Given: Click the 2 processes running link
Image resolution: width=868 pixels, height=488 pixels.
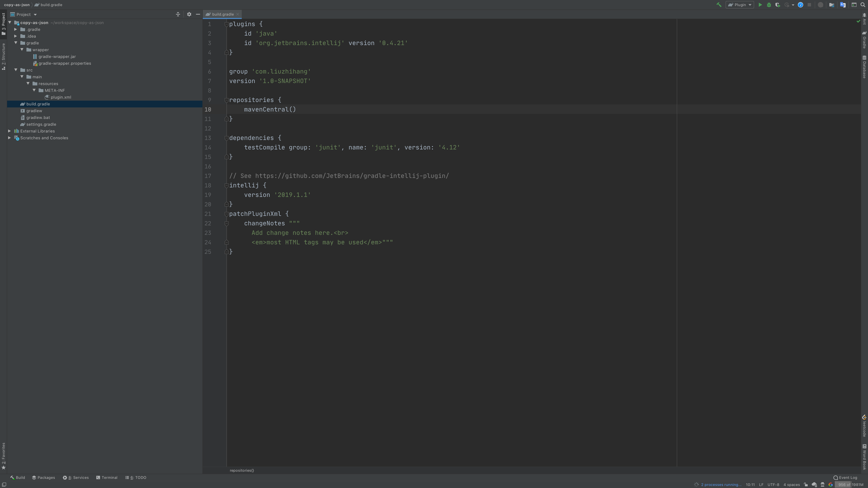Looking at the screenshot, I should [x=721, y=485].
